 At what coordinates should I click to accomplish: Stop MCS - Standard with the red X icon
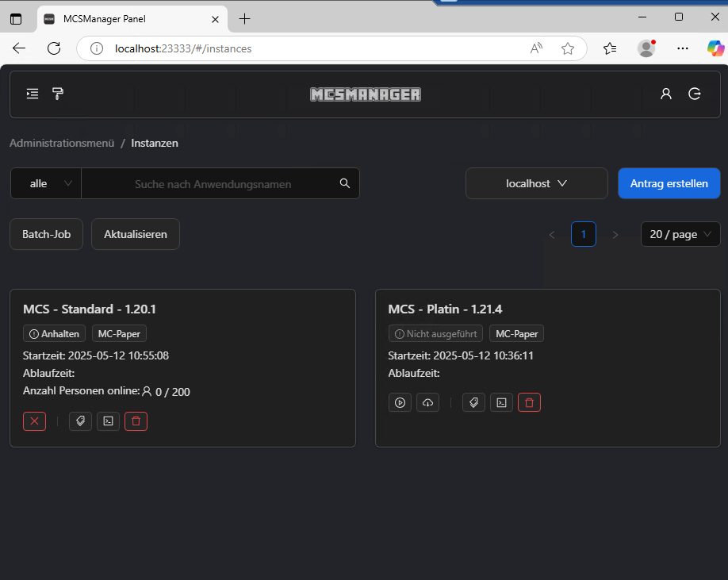point(34,421)
